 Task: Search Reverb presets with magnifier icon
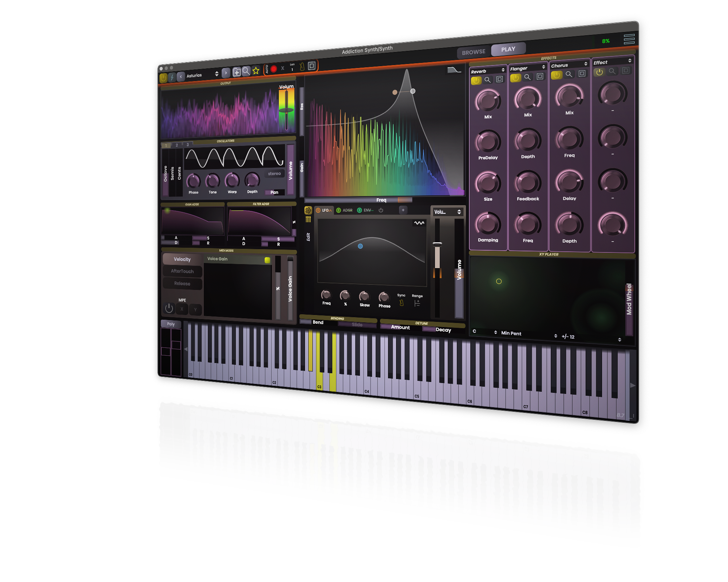pyautogui.click(x=488, y=80)
